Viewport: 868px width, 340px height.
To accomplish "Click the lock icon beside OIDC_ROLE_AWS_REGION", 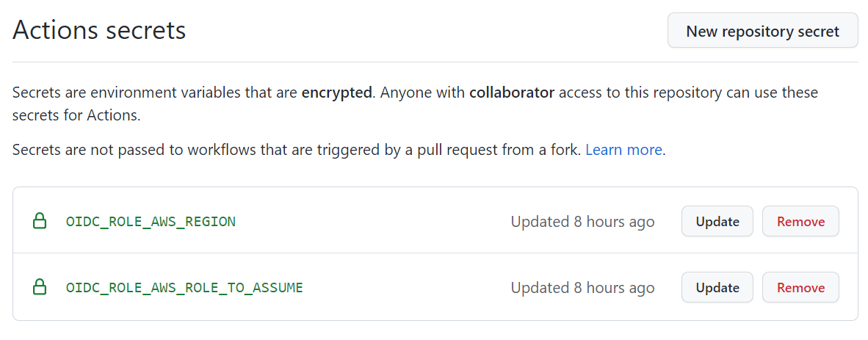I will point(40,221).
